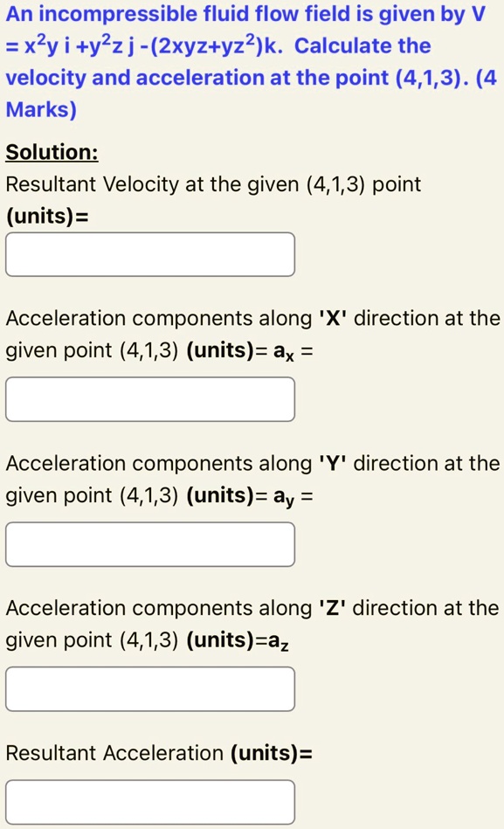Viewport: 504px width, 829px height.
Task: Click the acceleration 'Z' direction answer box
Action: pyautogui.click(x=149, y=688)
